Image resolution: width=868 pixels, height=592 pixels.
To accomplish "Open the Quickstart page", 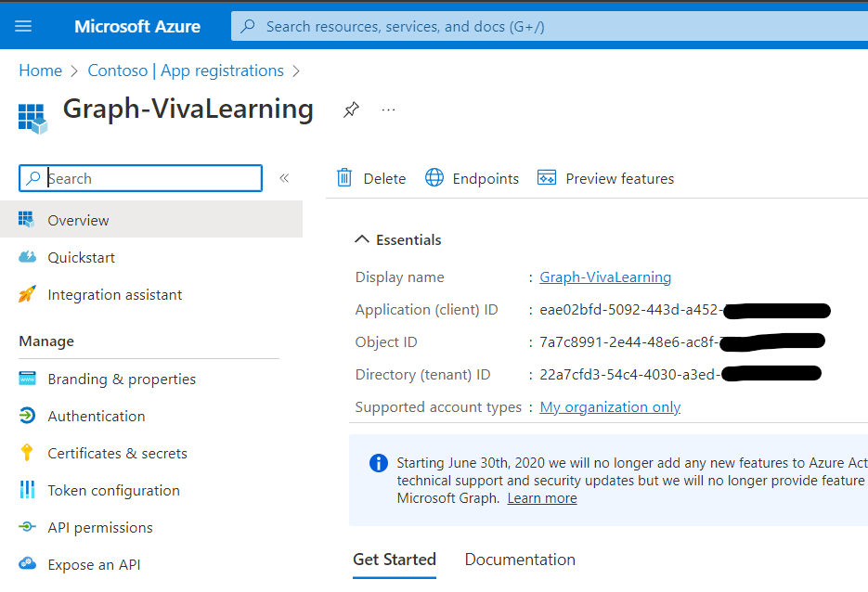I will (x=82, y=257).
